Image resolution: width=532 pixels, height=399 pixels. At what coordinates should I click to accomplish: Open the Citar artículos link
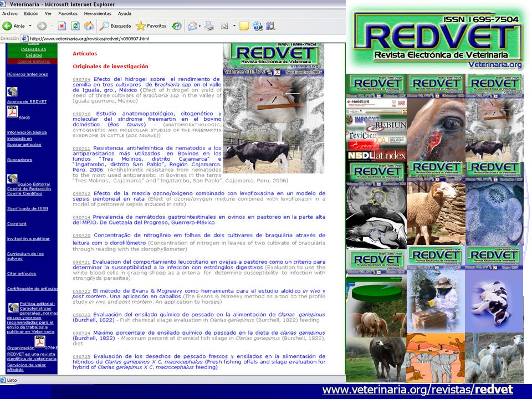point(22,274)
